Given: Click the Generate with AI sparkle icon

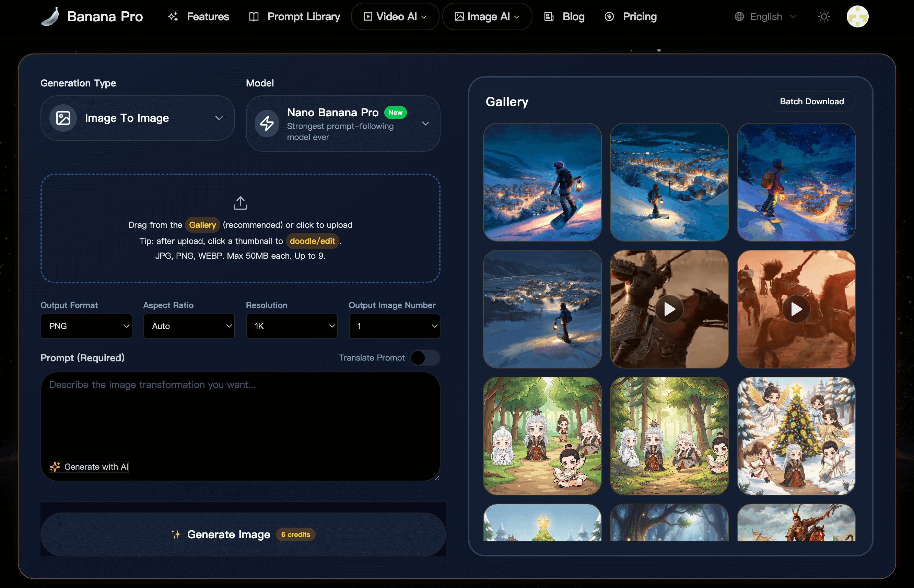Looking at the screenshot, I should pyautogui.click(x=55, y=467).
